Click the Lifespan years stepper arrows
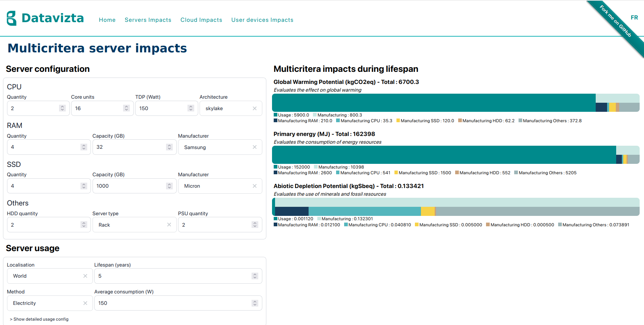The width and height of the screenshot is (644, 325). 255,276
